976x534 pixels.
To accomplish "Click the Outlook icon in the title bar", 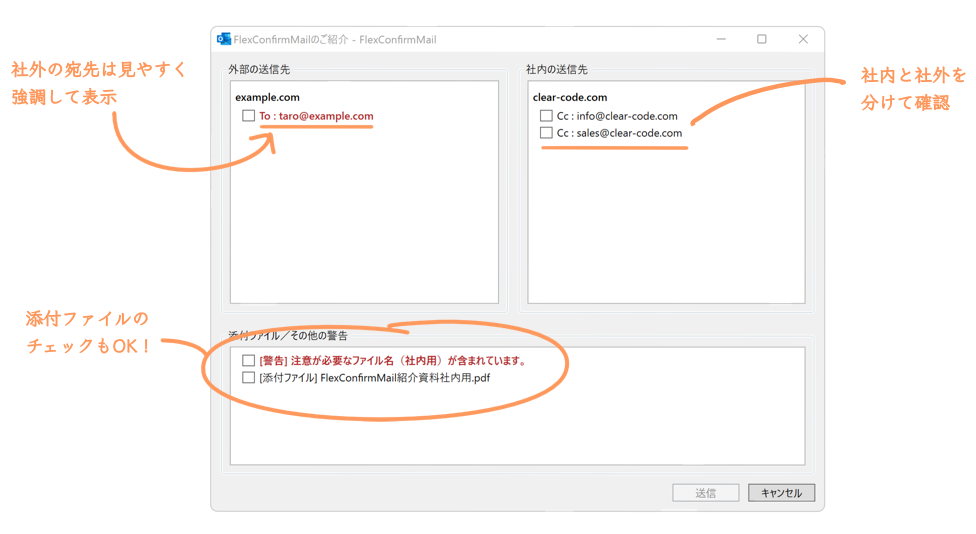I will tap(223, 39).
